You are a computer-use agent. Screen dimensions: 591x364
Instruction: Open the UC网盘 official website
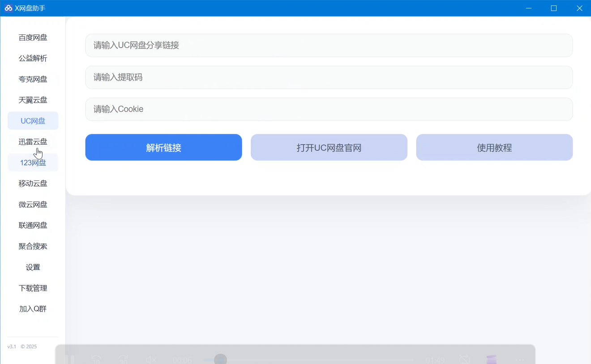coord(329,147)
